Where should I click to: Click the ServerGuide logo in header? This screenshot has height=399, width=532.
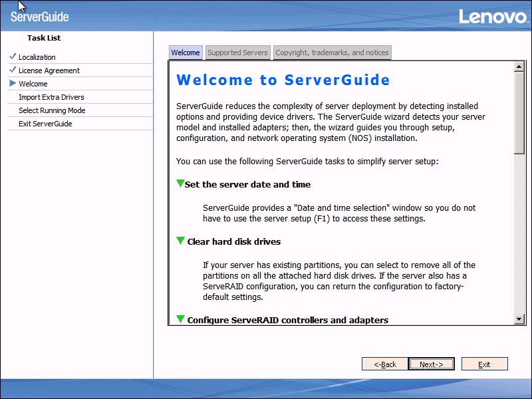(x=40, y=17)
